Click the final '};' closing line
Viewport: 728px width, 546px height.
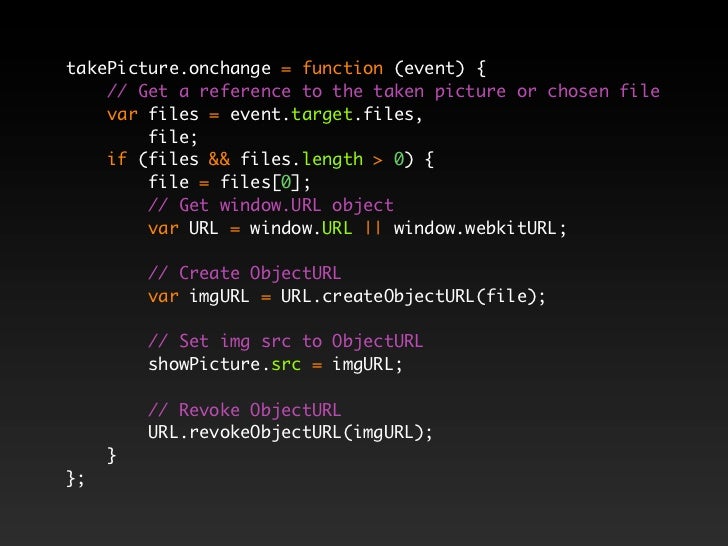pyautogui.click(x=76, y=478)
